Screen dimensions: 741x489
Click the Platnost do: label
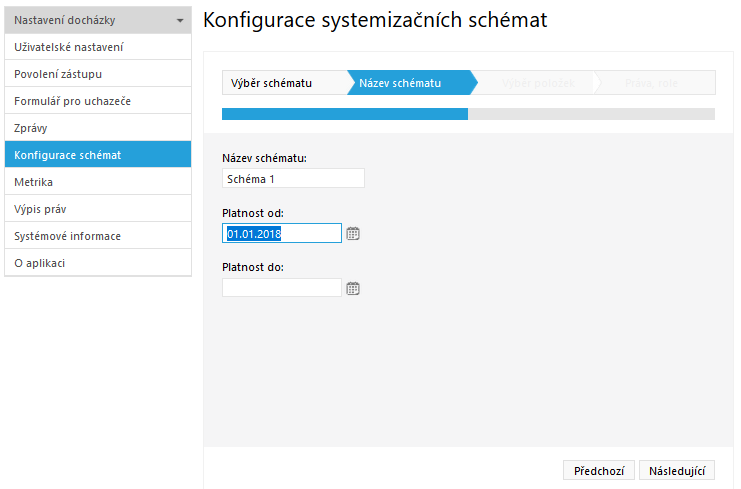tap(253, 267)
